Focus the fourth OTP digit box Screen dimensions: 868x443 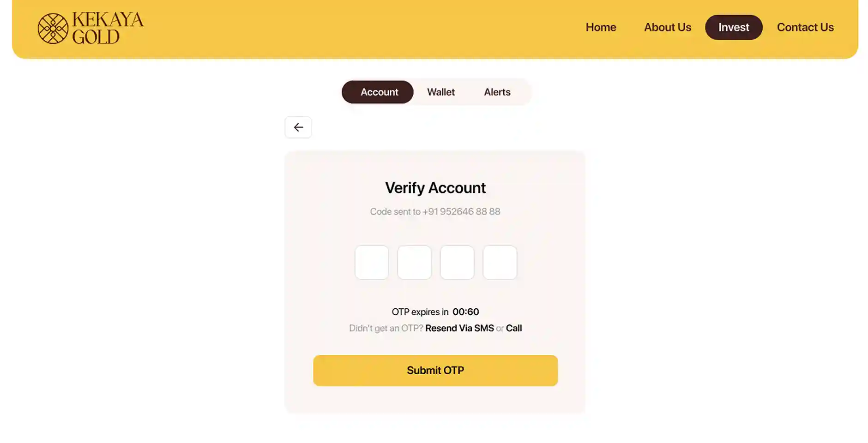tap(500, 263)
